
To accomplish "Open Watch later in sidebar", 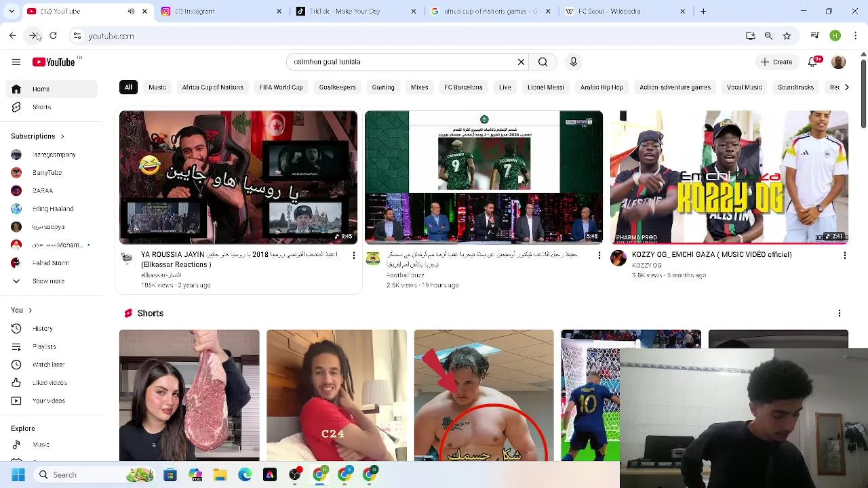I will (x=52, y=365).
